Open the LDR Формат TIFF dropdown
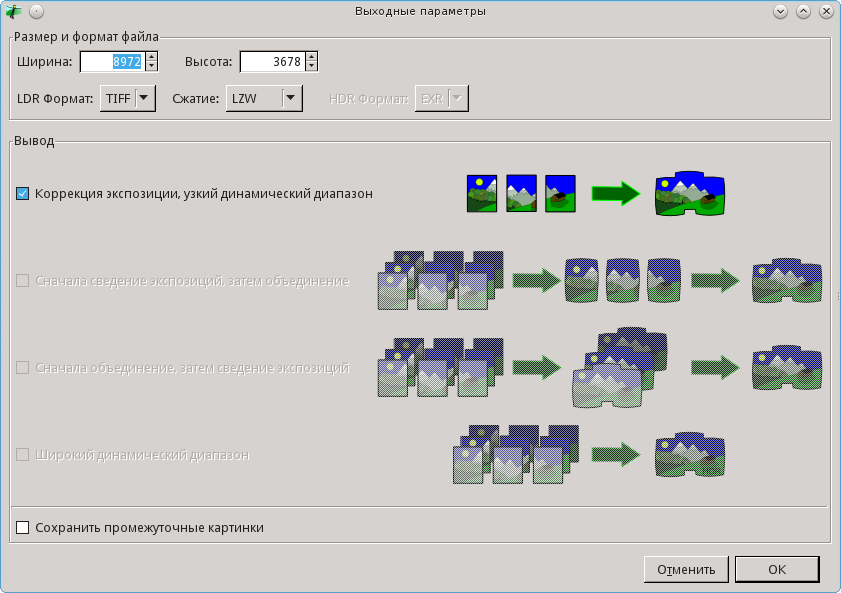Image resolution: width=841 pixels, height=593 pixels. pyautogui.click(x=128, y=99)
